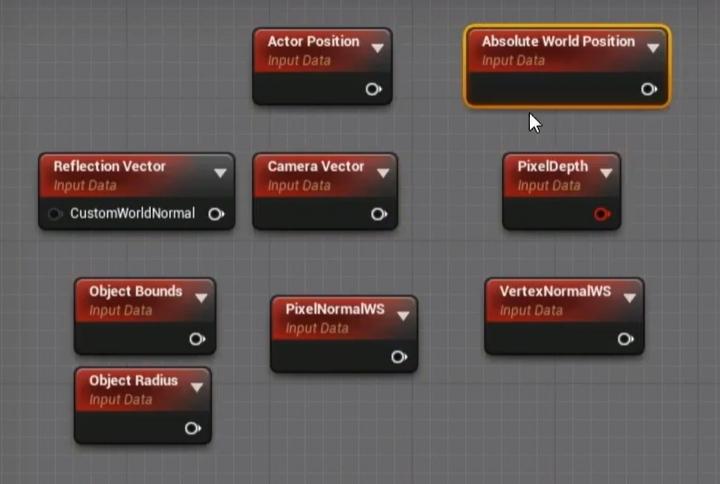The height and width of the screenshot is (484, 720).
Task: Collapse the Reflection Vector node arrow
Action: click(x=220, y=173)
